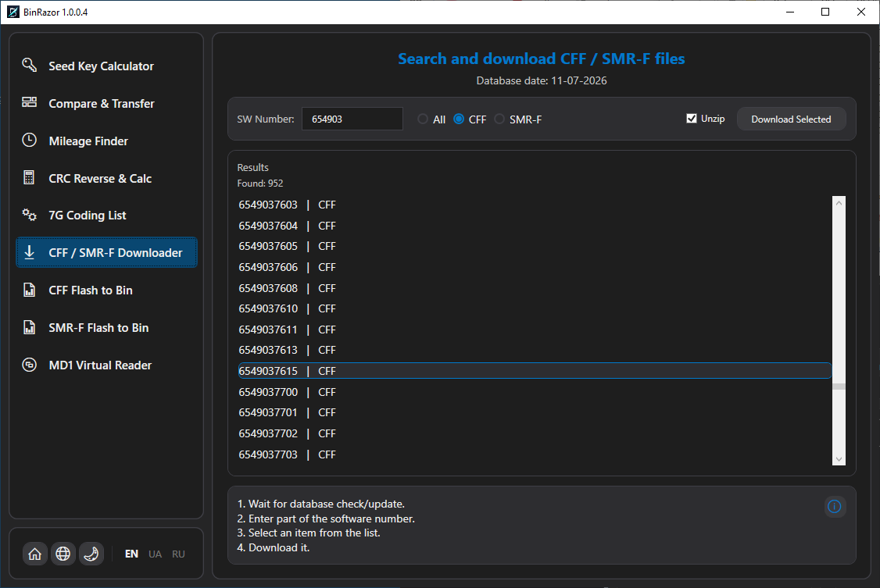The width and height of the screenshot is (880, 588).
Task: Click the CRC Reverse & Calc calculator icon
Action: pos(29,178)
